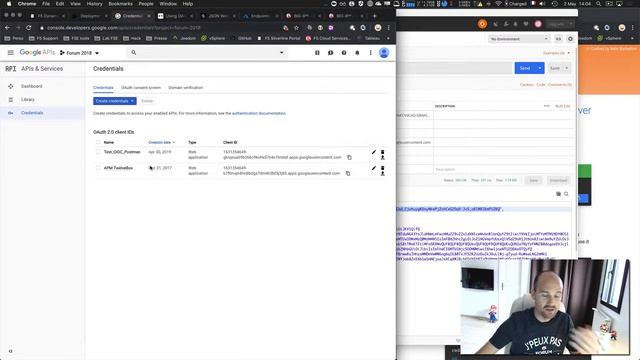640x360 pixels.
Task: Collapse the sidebar with bottom-left chevron
Action: (x=11, y=351)
